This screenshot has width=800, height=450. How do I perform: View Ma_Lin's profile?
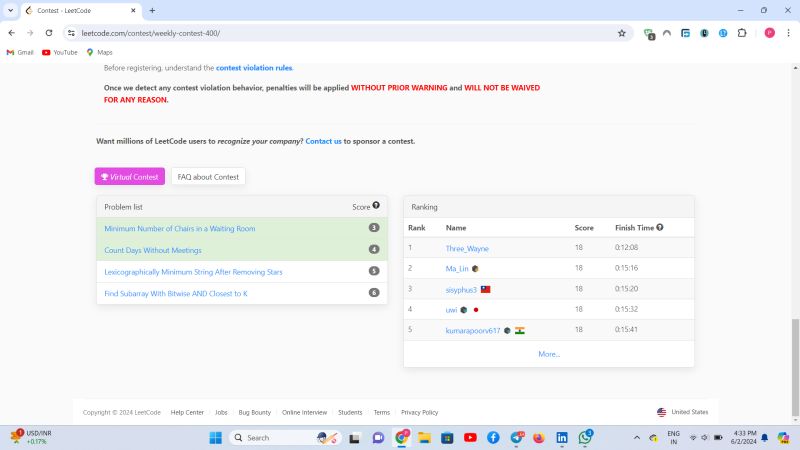tap(457, 268)
